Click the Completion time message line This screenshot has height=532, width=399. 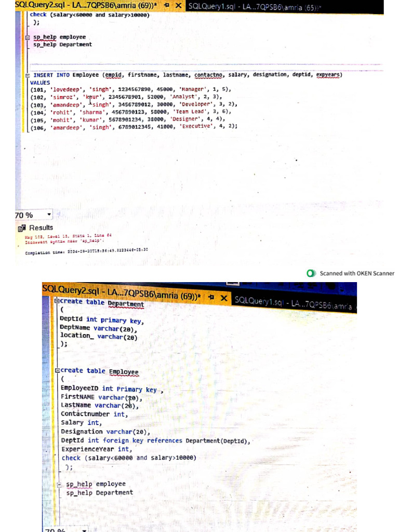[x=86, y=251]
